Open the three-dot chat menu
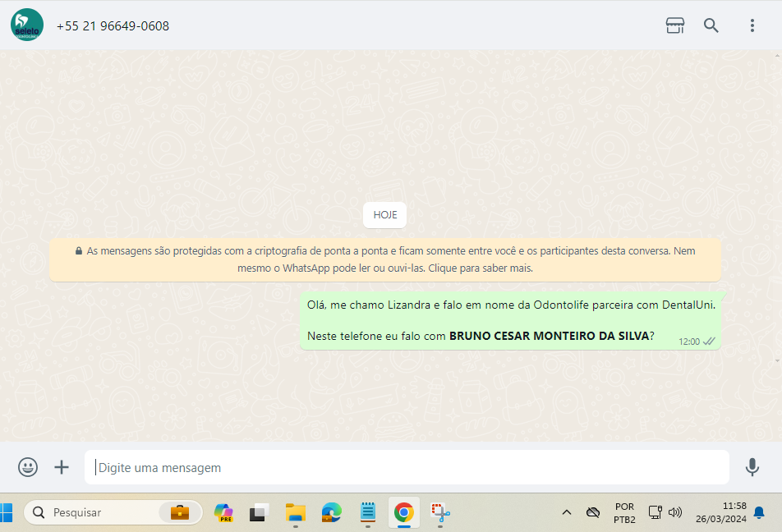Viewport: 782px width, 532px height. (752, 25)
